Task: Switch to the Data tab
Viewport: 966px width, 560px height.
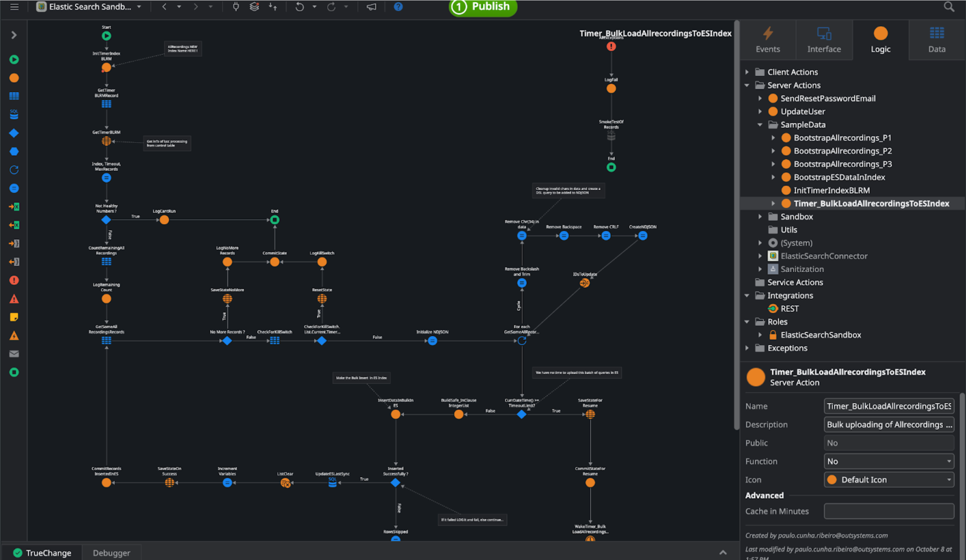Action: 936,40
